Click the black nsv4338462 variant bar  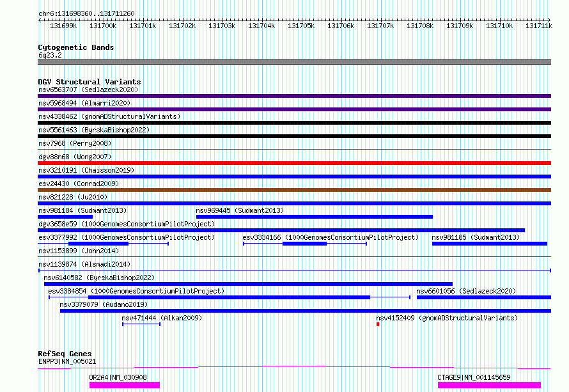click(x=294, y=123)
